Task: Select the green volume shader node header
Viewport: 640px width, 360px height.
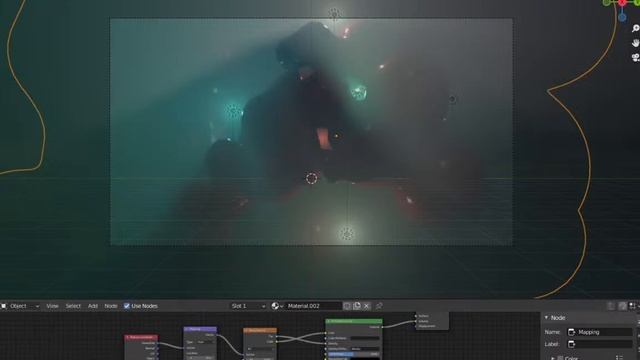Action: (354, 321)
